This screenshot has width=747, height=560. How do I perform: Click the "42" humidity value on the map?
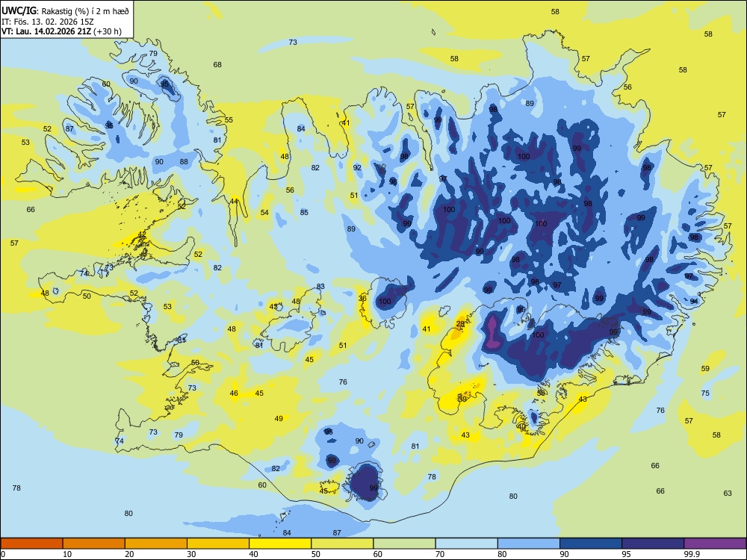click(x=142, y=234)
